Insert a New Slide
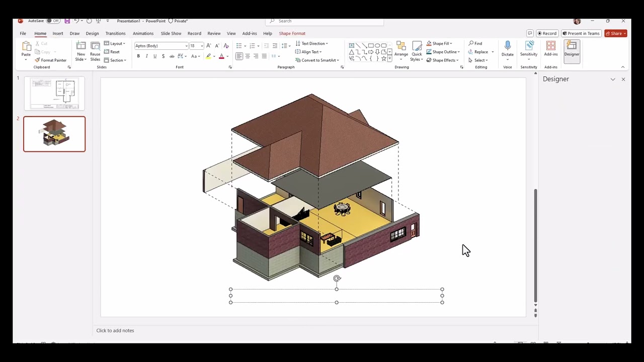The image size is (644, 362). 81,51
